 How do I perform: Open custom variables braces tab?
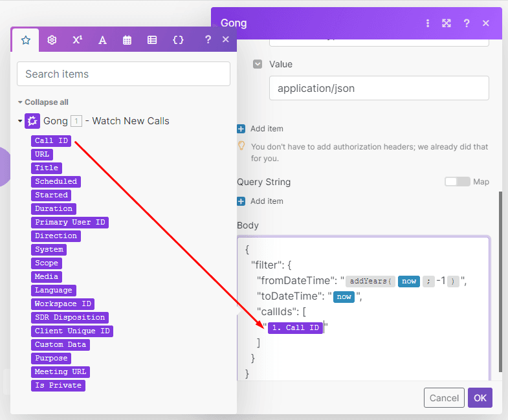[178, 39]
